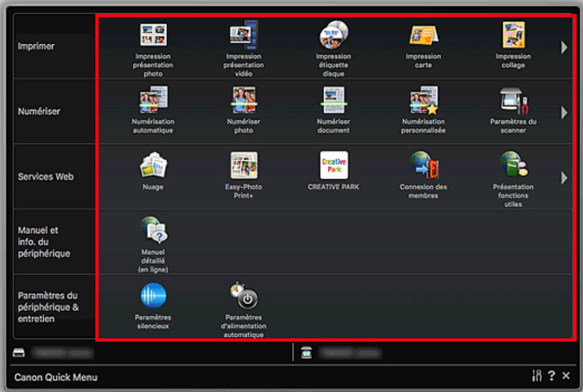Close the Canon Quick Menu
This screenshot has height=392, width=583.
pos(566,375)
